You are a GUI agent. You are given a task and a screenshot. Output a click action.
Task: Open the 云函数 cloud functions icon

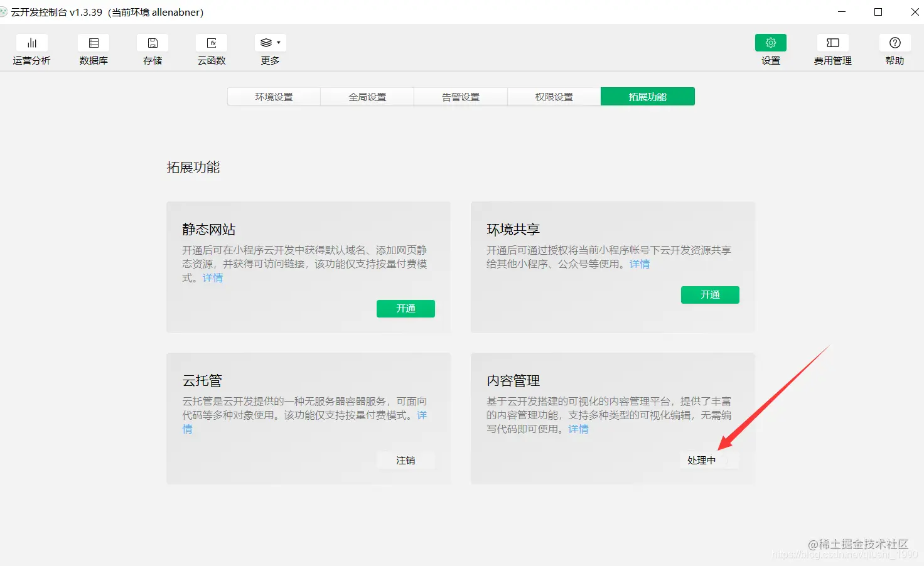tap(212, 43)
